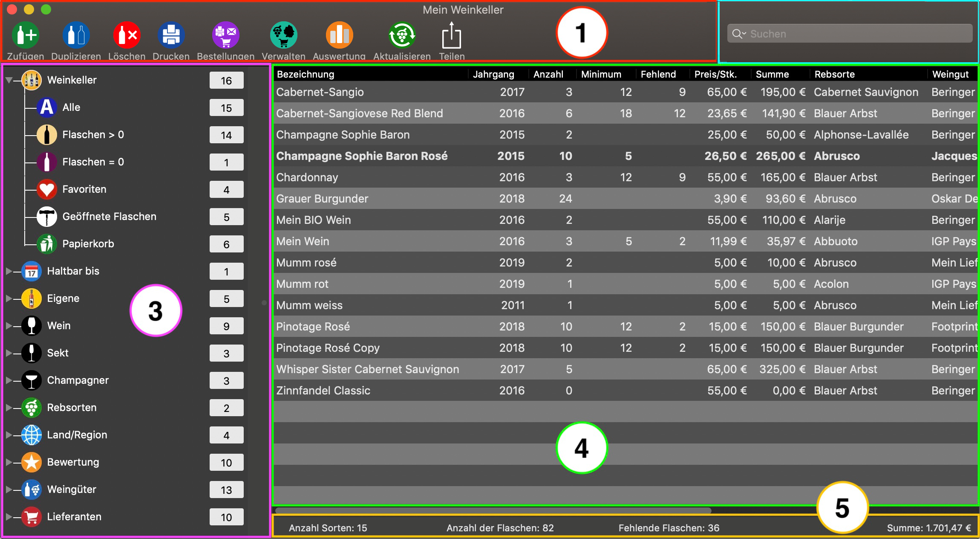
Task: Select the Mumm weiss row
Action: pyautogui.click(x=625, y=305)
